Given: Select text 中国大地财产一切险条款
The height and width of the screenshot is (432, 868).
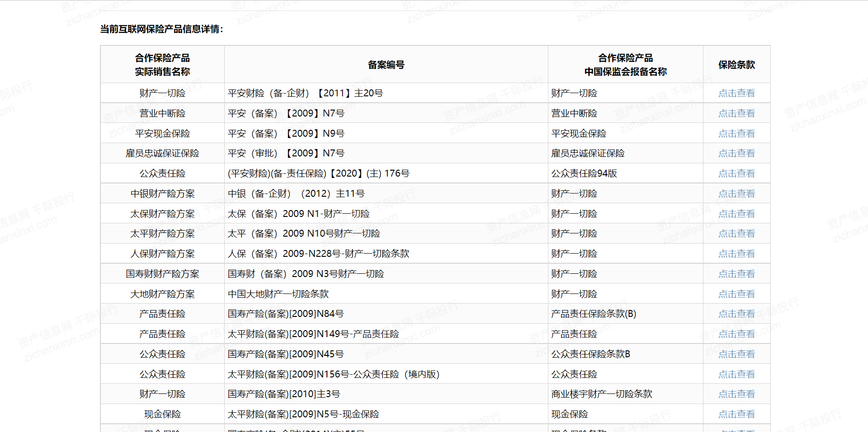Looking at the screenshot, I should point(278,294).
